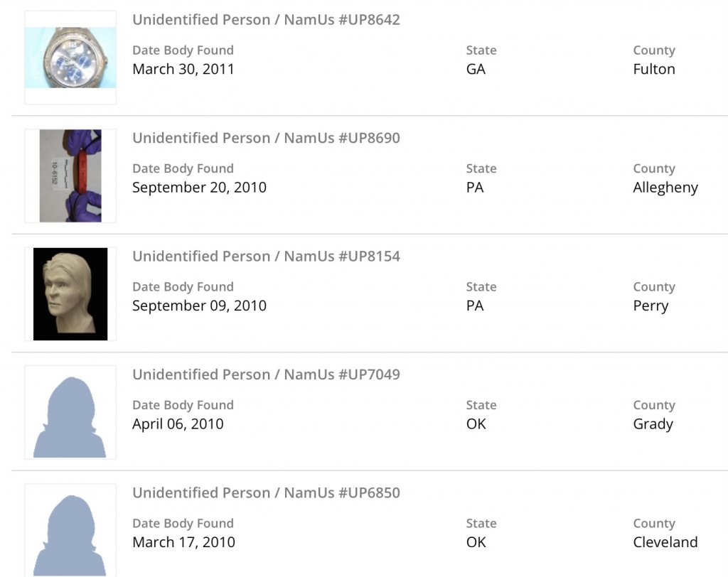Click the red wristband evidence photo thumbnail

pyautogui.click(x=70, y=176)
